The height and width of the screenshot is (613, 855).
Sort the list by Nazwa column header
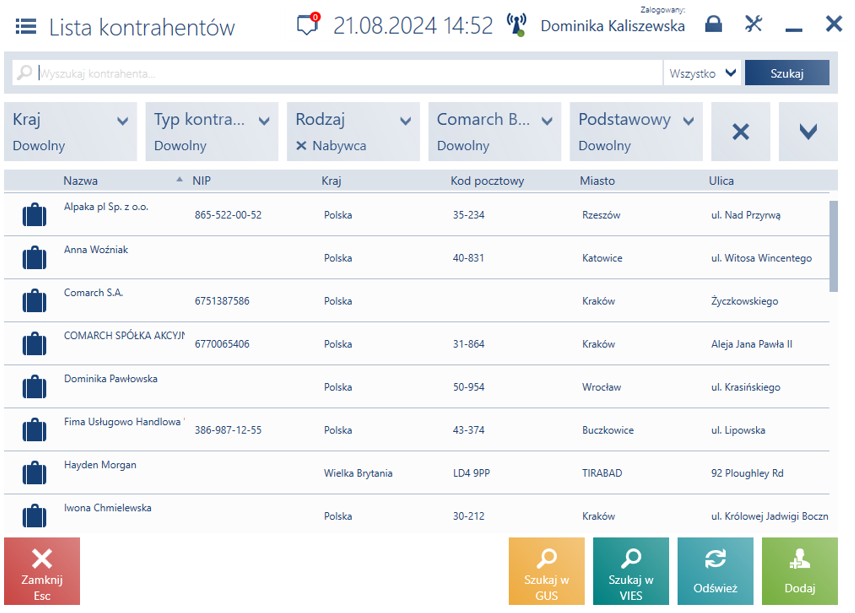pos(80,181)
